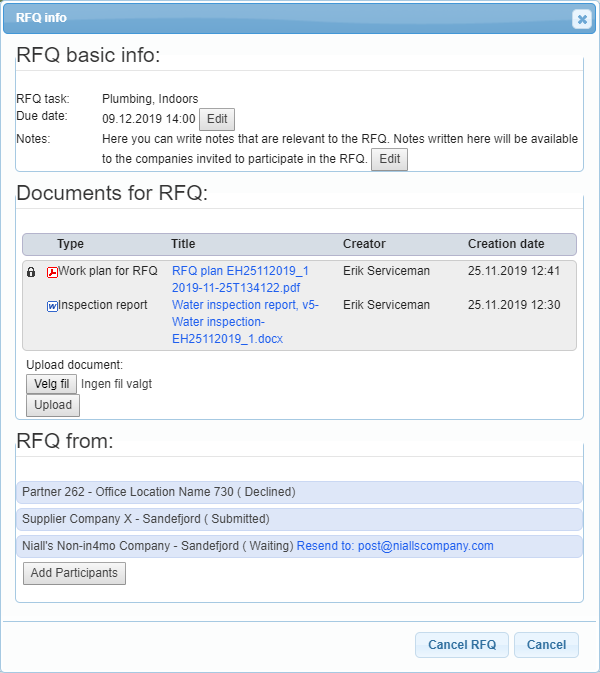This screenshot has width=600, height=673.
Task: Click the lock icon beside Work plan
Action: point(31,271)
